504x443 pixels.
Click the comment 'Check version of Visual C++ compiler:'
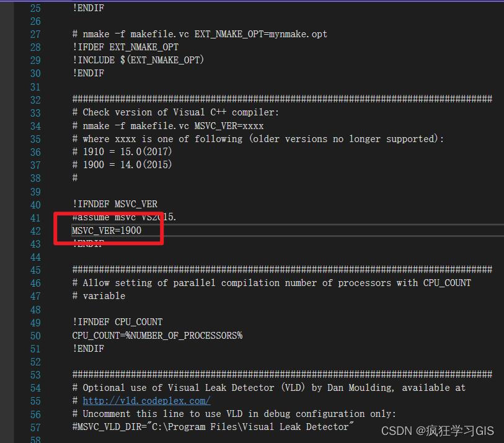click(x=180, y=112)
